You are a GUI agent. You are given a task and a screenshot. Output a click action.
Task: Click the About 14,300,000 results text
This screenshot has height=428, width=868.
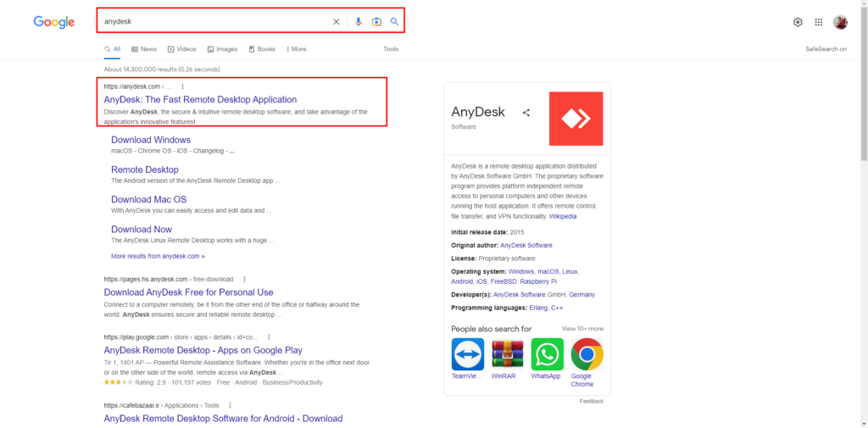coord(162,69)
